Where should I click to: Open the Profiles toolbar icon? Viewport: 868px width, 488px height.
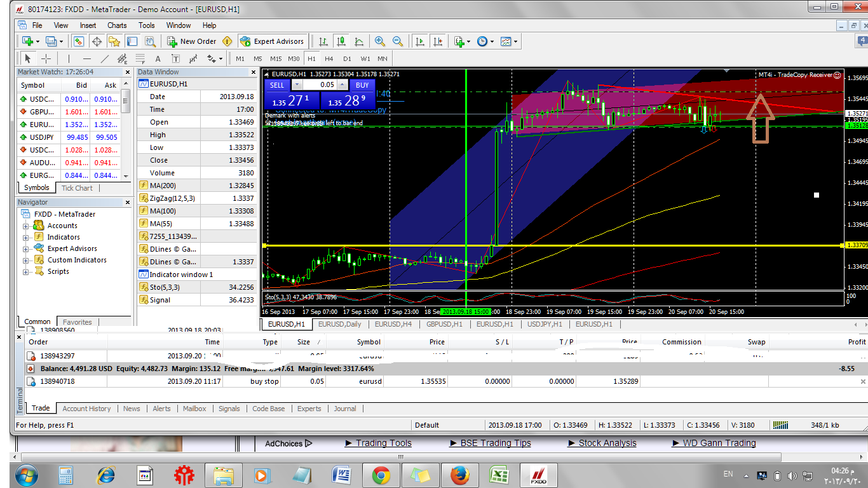click(x=51, y=41)
